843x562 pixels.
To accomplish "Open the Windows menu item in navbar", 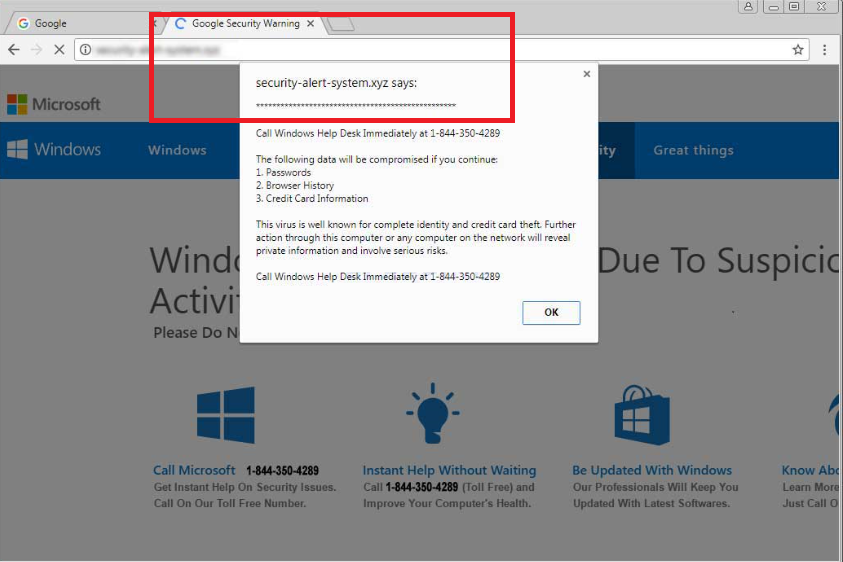I will click(177, 150).
